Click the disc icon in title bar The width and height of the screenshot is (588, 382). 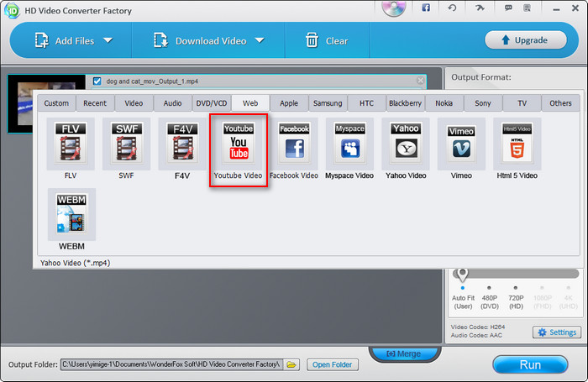(x=394, y=8)
